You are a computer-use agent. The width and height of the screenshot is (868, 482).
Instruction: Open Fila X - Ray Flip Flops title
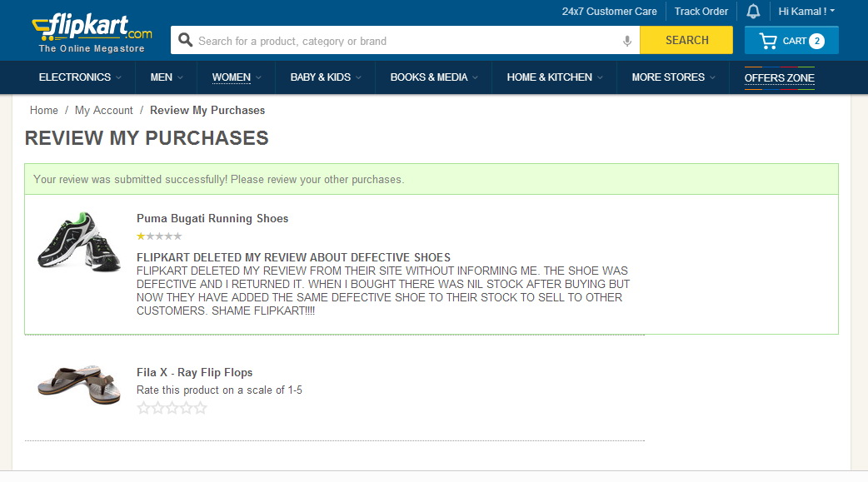tap(195, 372)
